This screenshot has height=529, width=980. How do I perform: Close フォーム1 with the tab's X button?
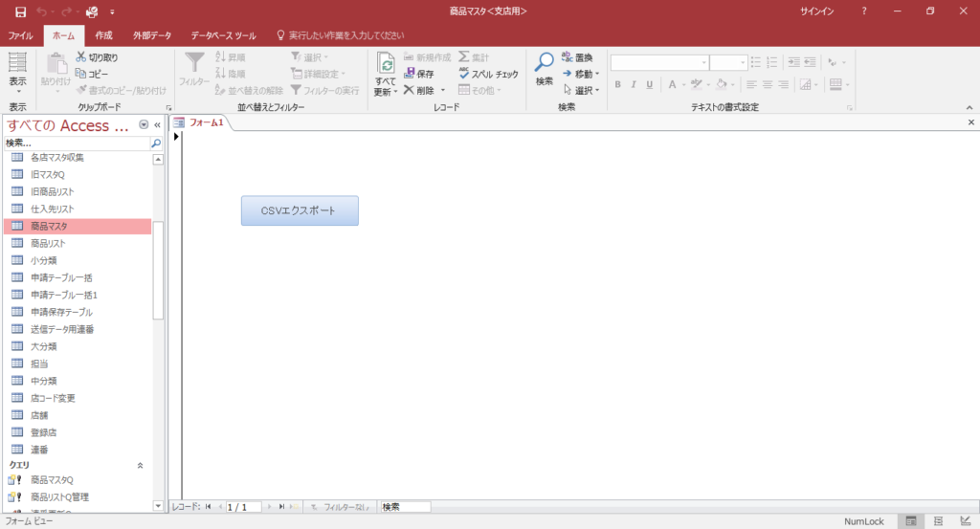(971, 122)
